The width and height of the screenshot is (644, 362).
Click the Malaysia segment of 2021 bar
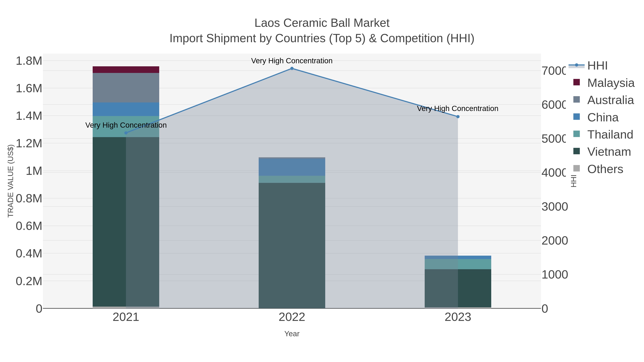point(126,70)
